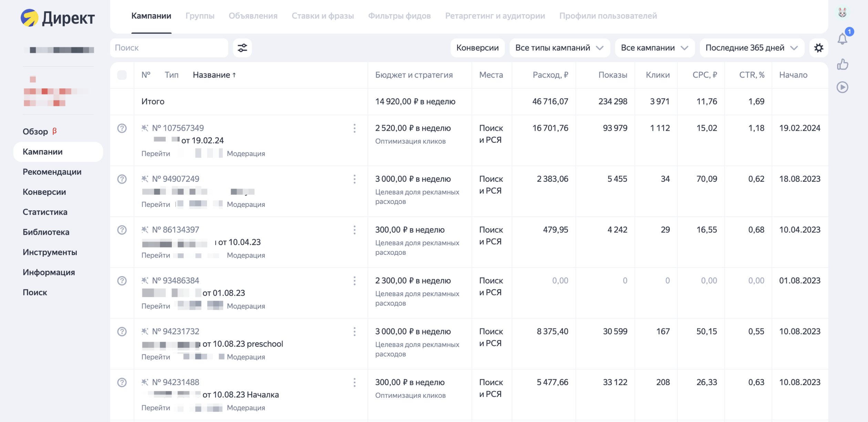This screenshot has width=868, height=422.
Task: Expand the Все кампании dropdown
Action: (655, 48)
